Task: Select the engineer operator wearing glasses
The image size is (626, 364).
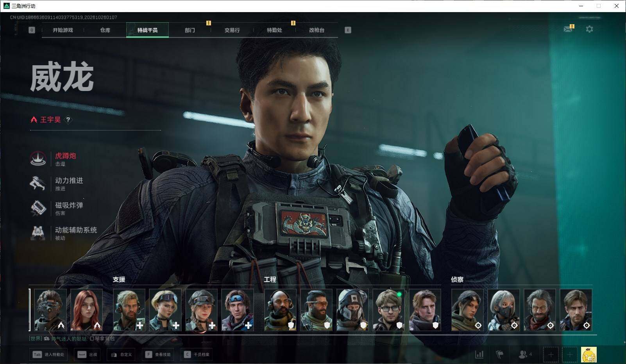Action: click(x=389, y=310)
